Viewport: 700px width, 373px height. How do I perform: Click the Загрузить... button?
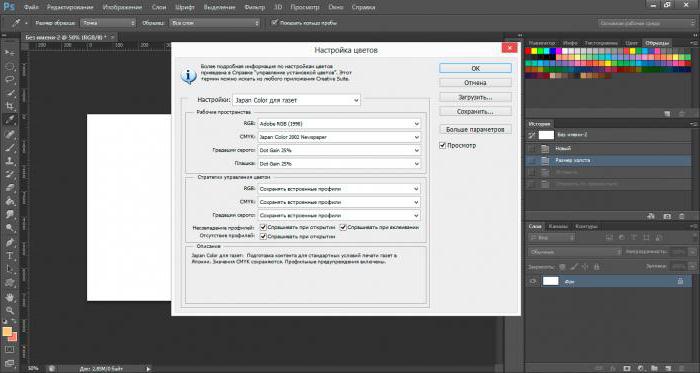click(x=475, y=97)
